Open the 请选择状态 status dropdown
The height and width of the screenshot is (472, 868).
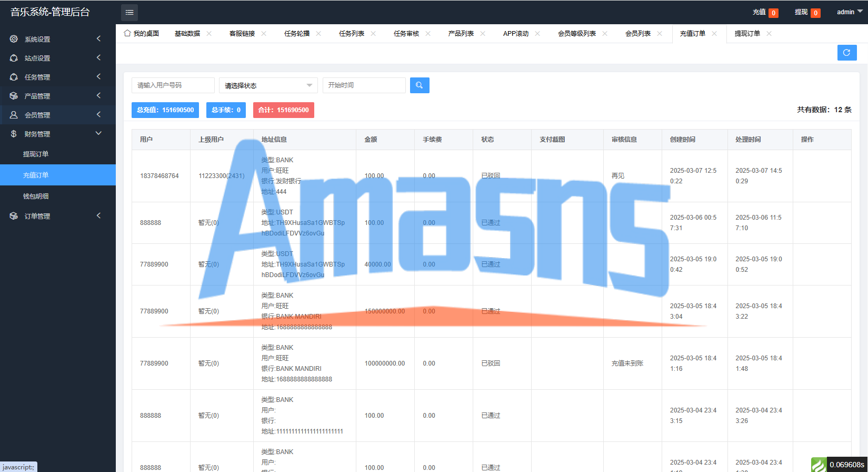pos(268,85)
